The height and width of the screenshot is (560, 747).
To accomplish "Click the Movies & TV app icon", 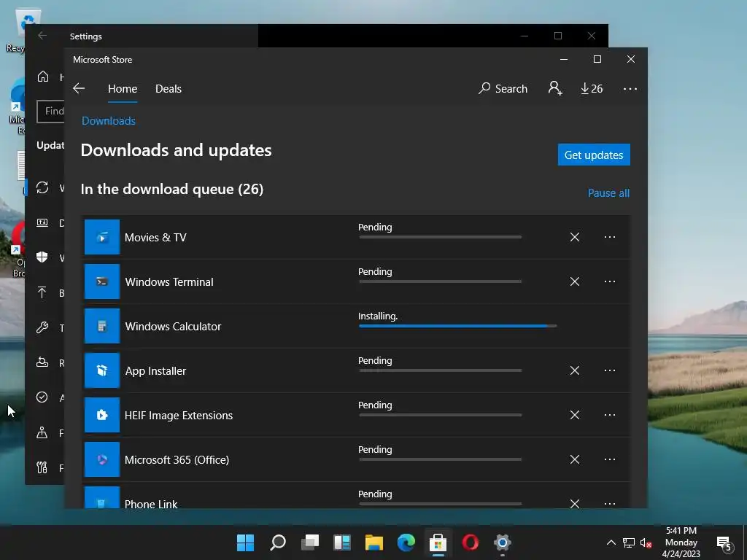I will click(102, 237).
